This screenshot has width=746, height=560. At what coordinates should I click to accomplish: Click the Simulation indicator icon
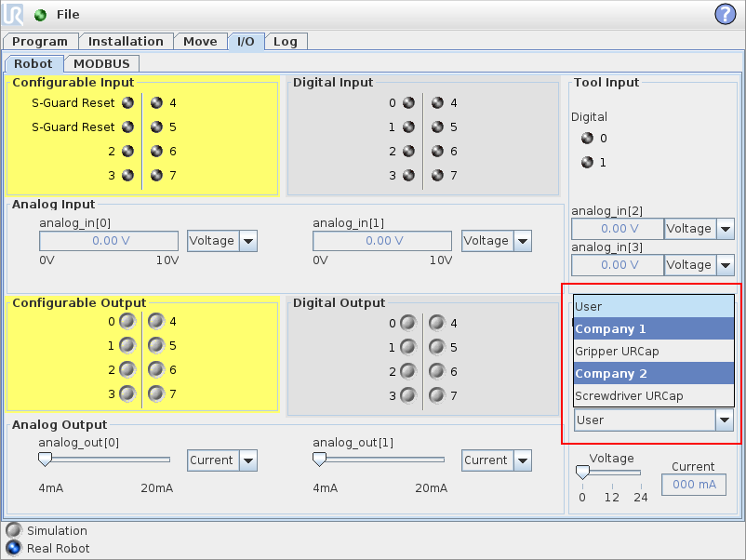point(13,530)
